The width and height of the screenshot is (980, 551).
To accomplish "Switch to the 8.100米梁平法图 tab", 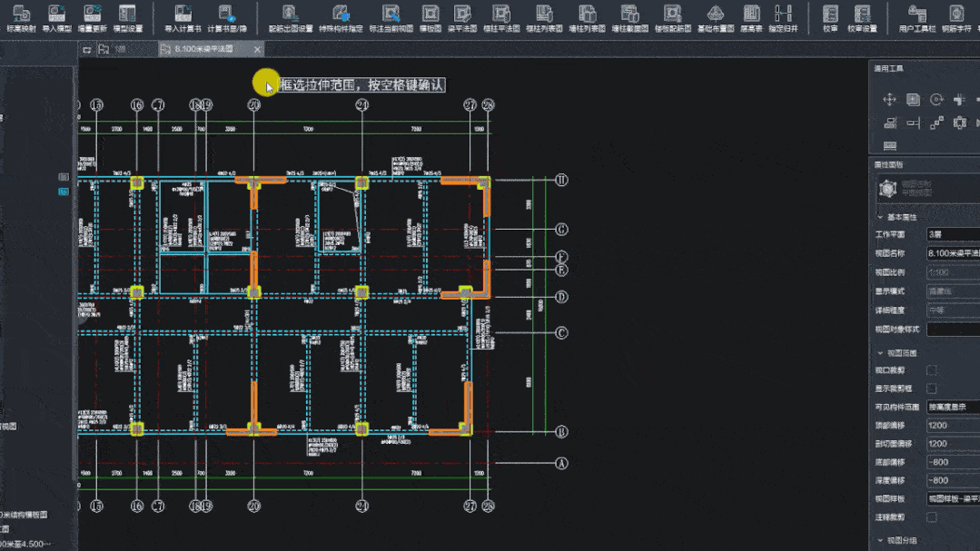I will [x=203, y=49].
